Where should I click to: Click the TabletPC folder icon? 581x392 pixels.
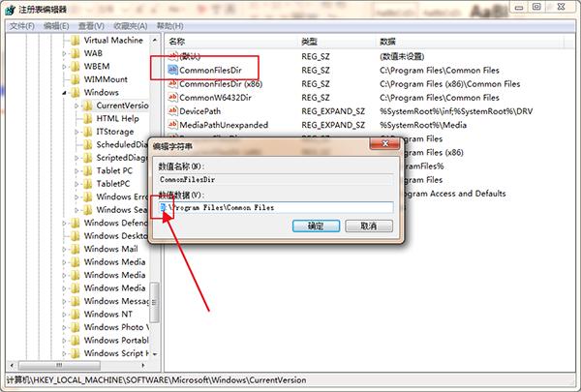point(88,184)
